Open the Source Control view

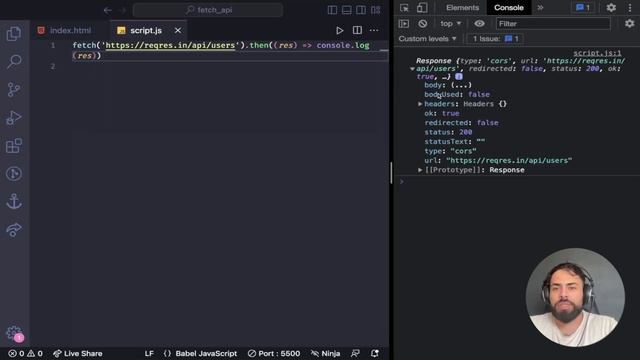14,89
